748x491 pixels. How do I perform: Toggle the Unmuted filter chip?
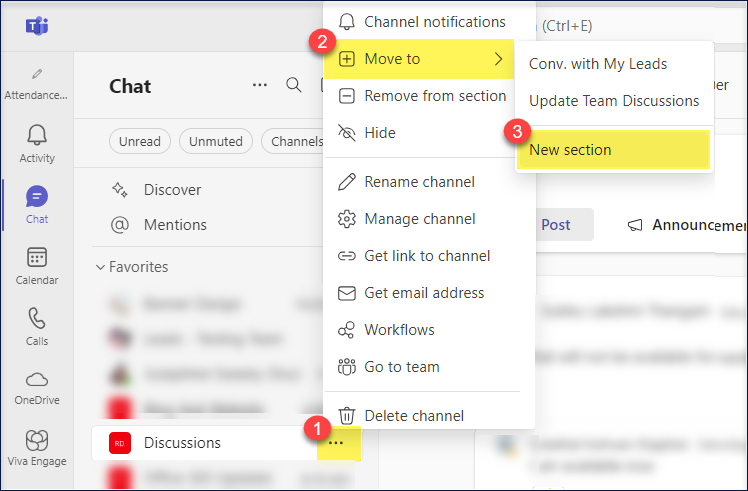coord(215,141)
